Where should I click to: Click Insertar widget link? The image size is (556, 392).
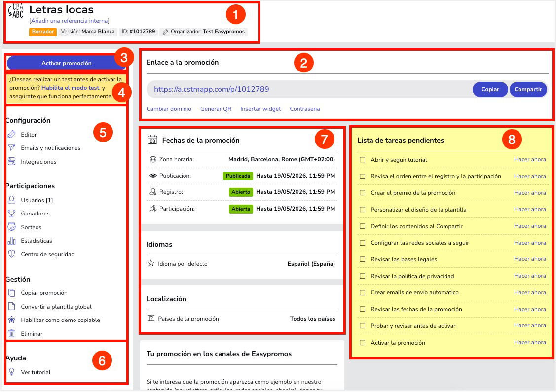(x=260, y=109)
